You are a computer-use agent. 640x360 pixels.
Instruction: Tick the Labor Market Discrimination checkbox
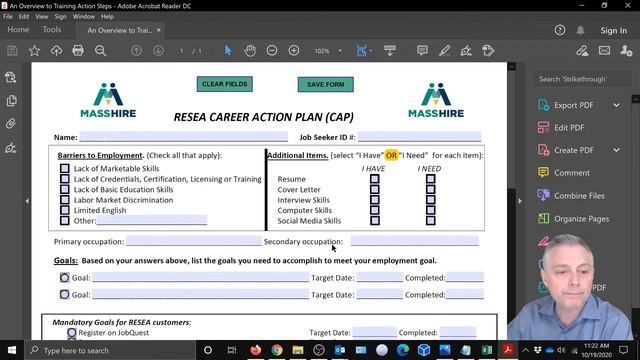coord(64,200)
